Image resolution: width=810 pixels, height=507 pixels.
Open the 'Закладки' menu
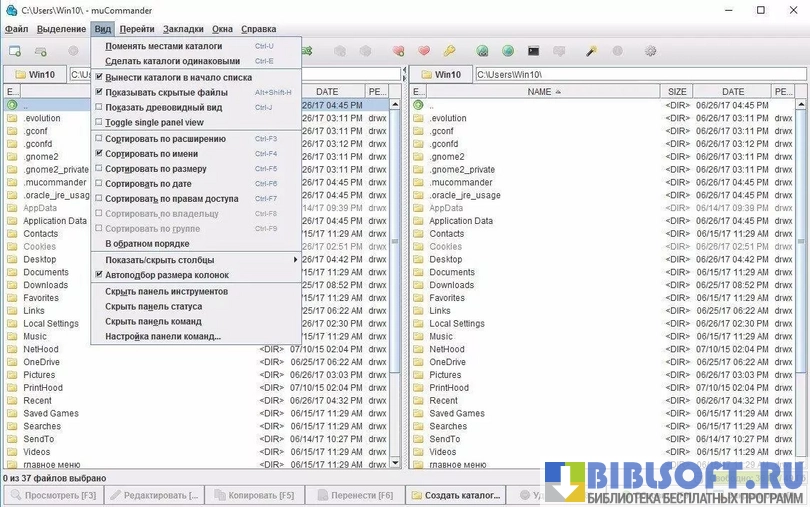click(182, 29)
